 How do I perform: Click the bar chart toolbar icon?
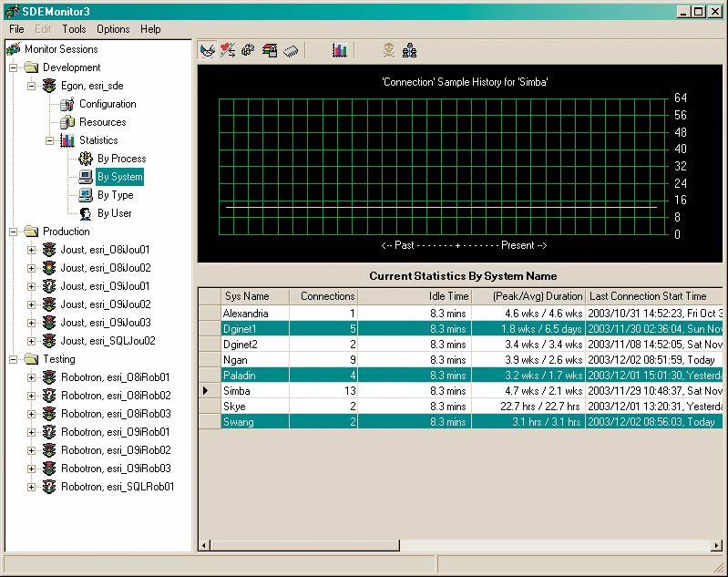point(339,51)
